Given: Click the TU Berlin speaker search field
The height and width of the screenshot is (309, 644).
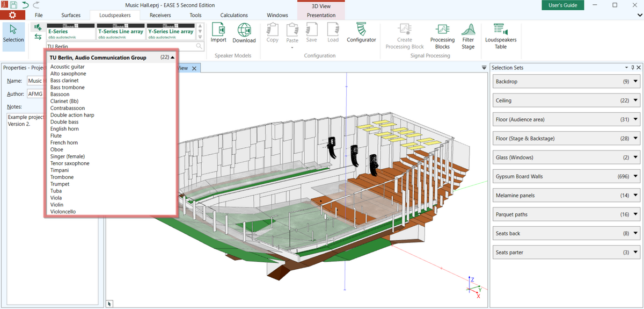Looking at the screenshot, I should click(121, 47).
